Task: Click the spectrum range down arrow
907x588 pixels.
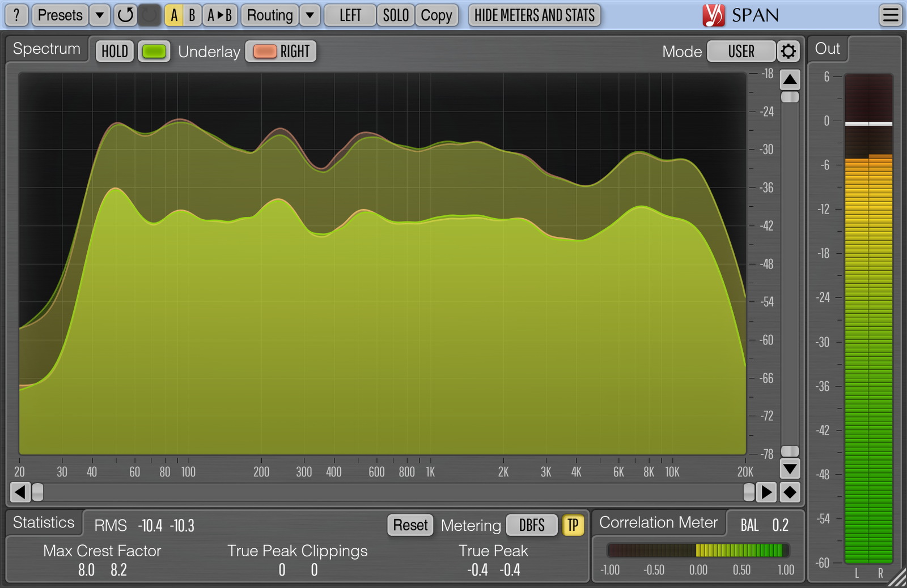Action: tap(790, 468)
